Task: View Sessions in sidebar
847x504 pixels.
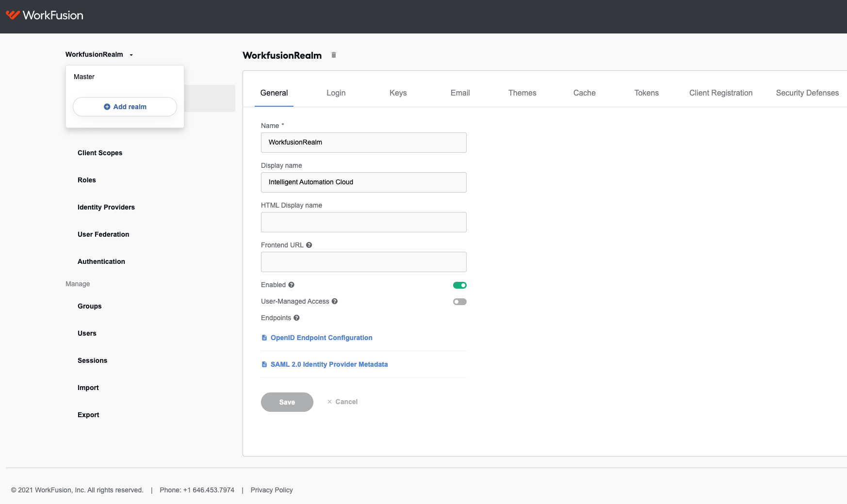Action: pos(92,360)
